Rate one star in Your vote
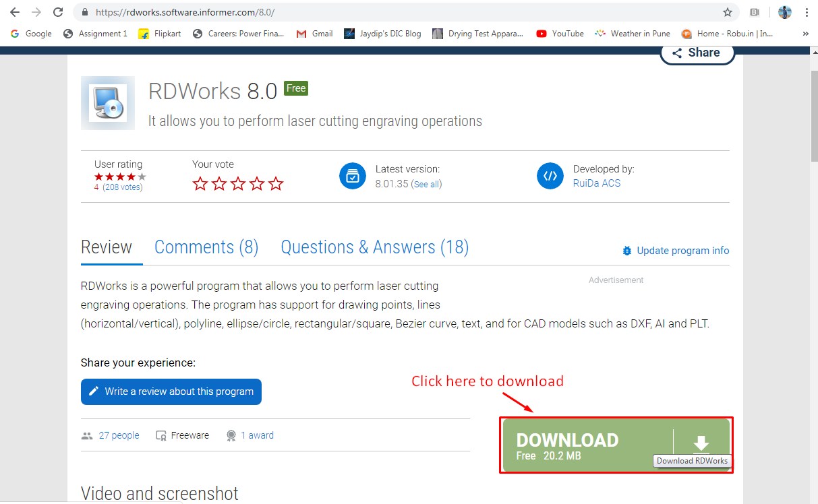 [200, 183]
